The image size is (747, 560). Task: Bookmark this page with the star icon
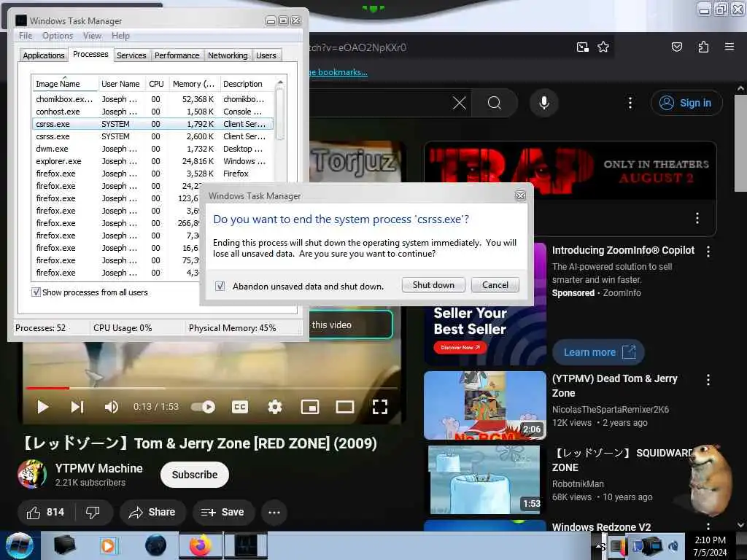pos(603,47)
